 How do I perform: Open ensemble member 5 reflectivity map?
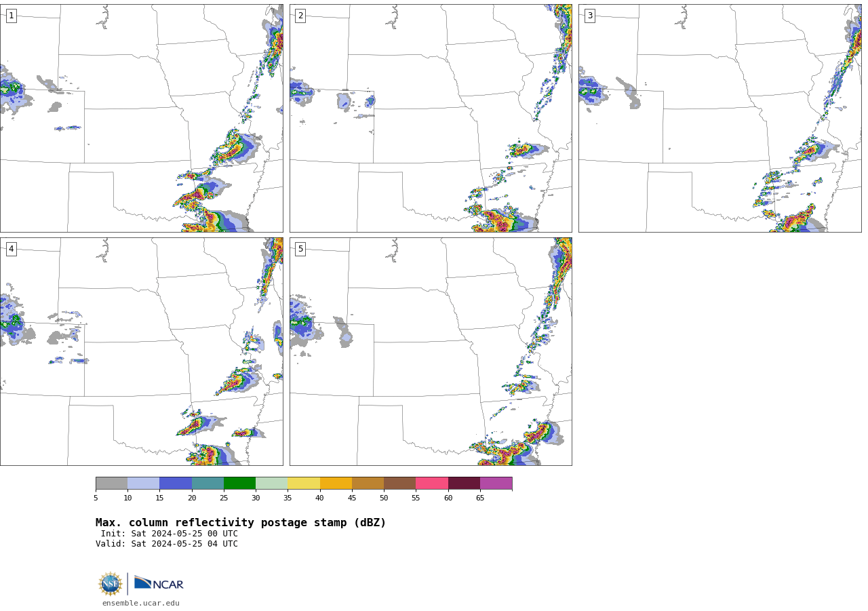(431, 351)
